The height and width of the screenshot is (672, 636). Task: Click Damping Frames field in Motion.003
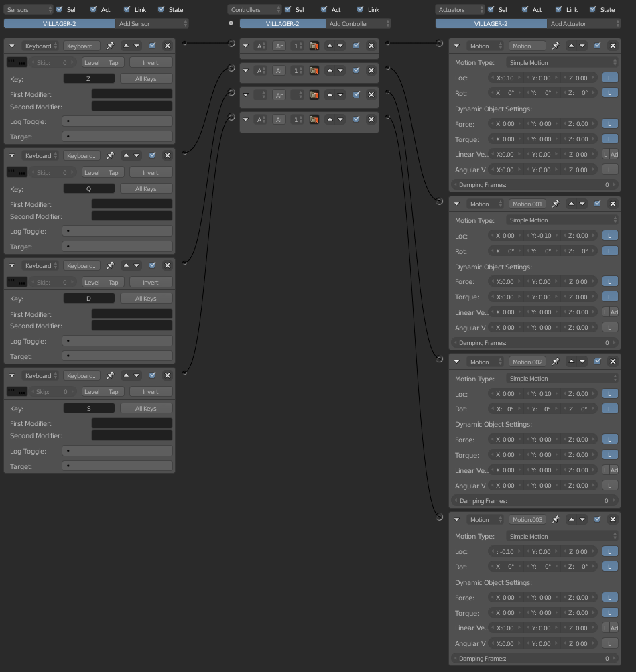point(534,659)
